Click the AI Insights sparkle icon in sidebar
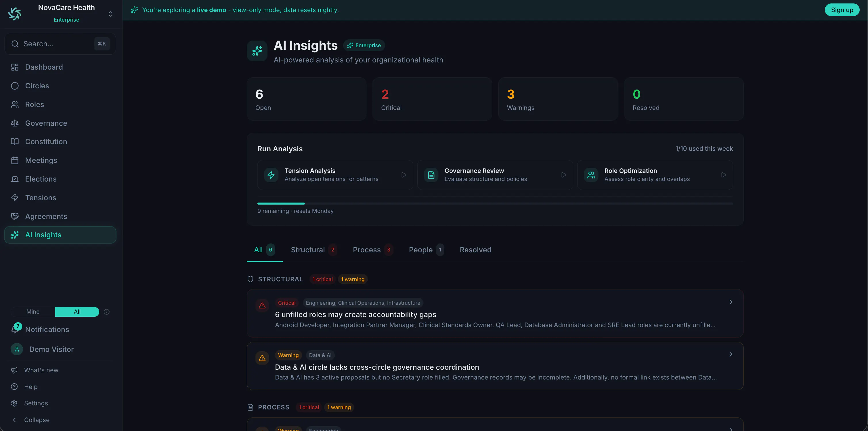 click(14, 235)
